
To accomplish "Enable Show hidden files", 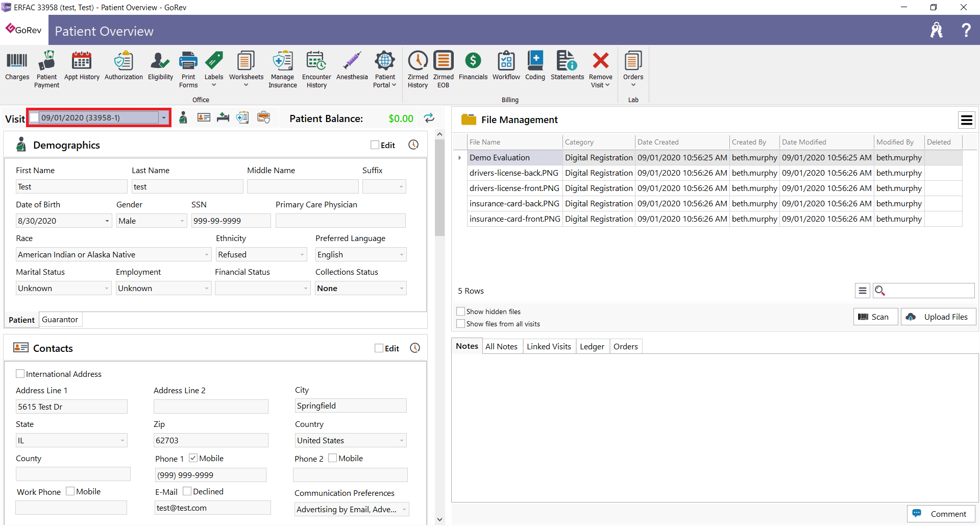I will click(460, 312).
